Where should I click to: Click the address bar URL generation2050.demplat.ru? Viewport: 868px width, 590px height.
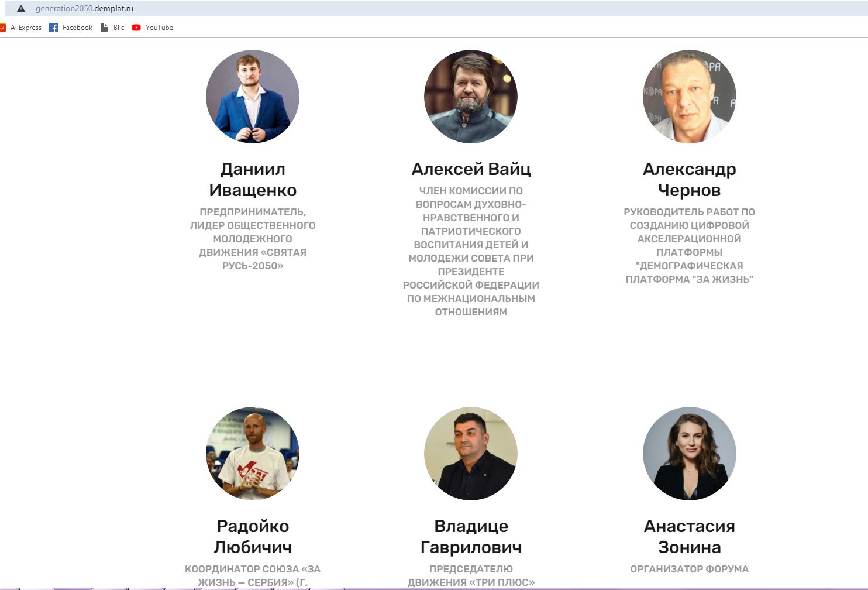[84, 9]
